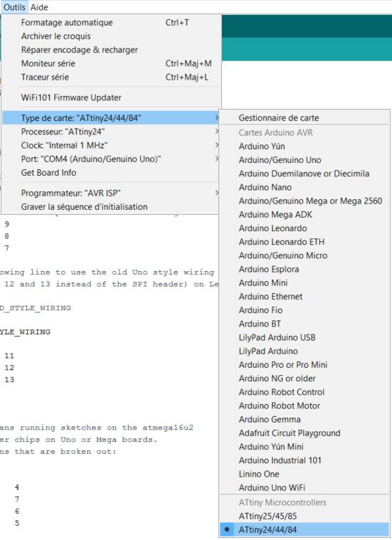Expand Port COM4 submenu
This screenshot has height=540, width=392.
tap(110, 159)
